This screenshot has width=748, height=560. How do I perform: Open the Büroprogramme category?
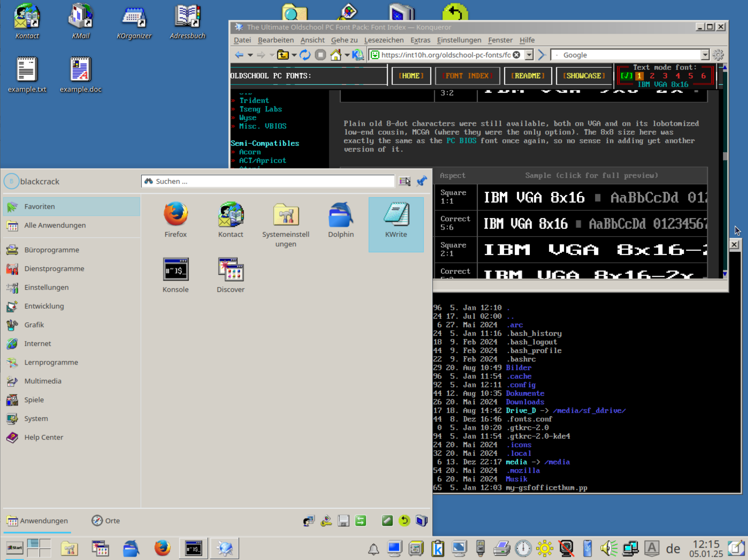[x=72, y=250]
